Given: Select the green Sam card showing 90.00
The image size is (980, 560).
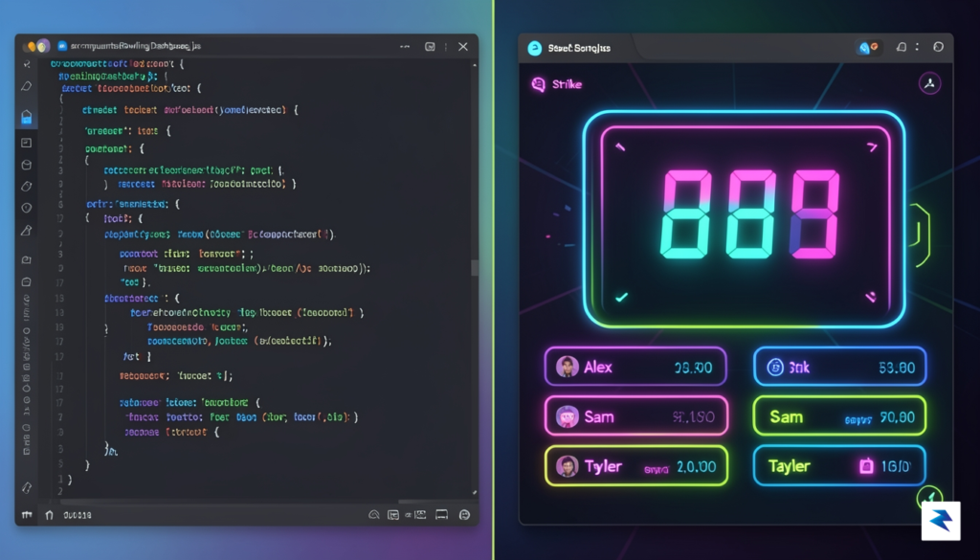Looking at the screenshot, I should [839, 416].
